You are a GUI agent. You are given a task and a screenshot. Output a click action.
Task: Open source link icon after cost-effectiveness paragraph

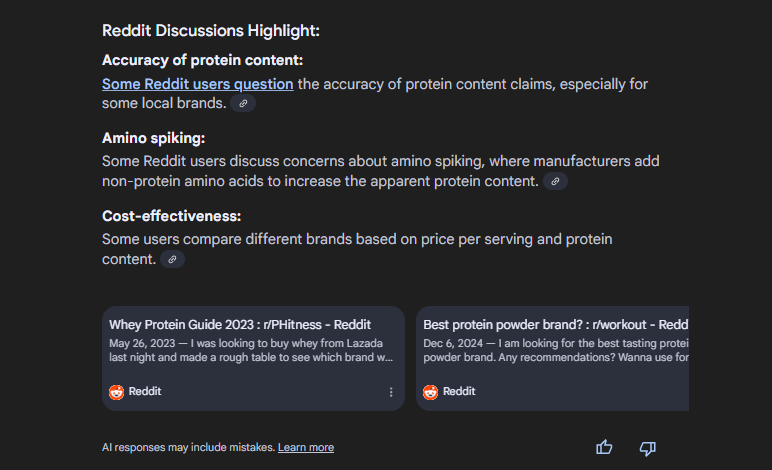pos(172,259)
